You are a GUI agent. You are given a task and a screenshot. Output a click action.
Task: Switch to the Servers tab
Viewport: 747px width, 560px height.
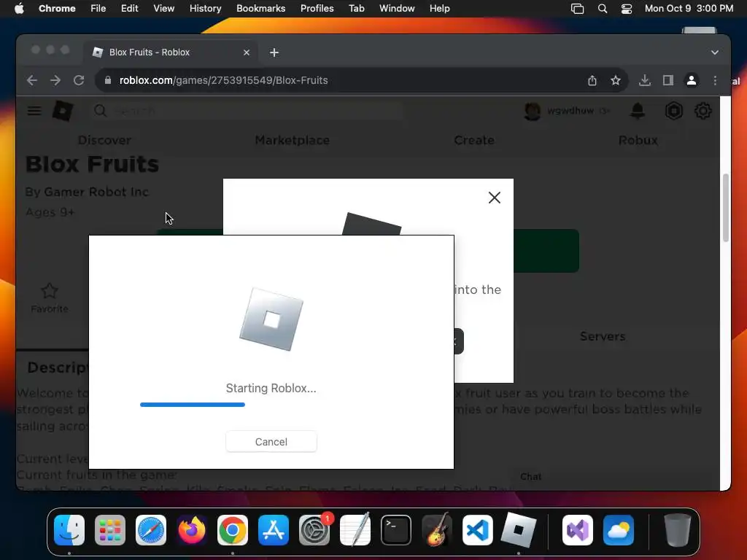[602, 336]
